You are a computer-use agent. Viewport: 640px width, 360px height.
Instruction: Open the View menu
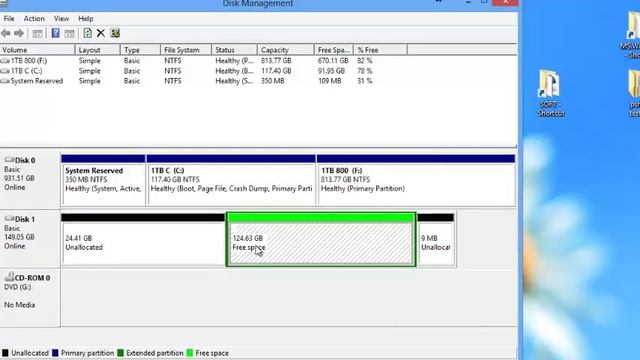[61, 19]
